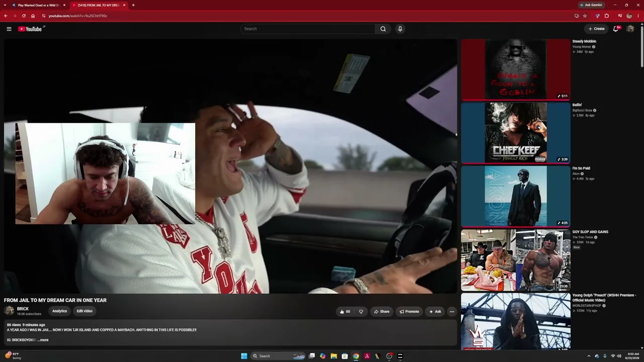Dislike the video with thumbs down
Viewport: 644px width, 362px height.
pos(361,312)
